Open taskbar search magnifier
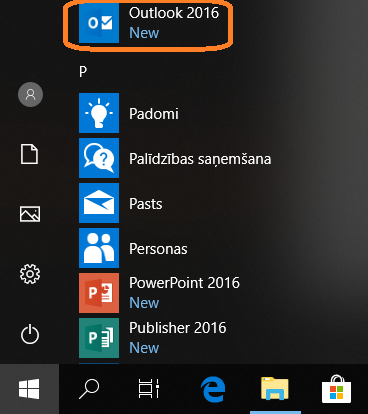The height and width of the screenshot is (414, 368). [89, 389]
